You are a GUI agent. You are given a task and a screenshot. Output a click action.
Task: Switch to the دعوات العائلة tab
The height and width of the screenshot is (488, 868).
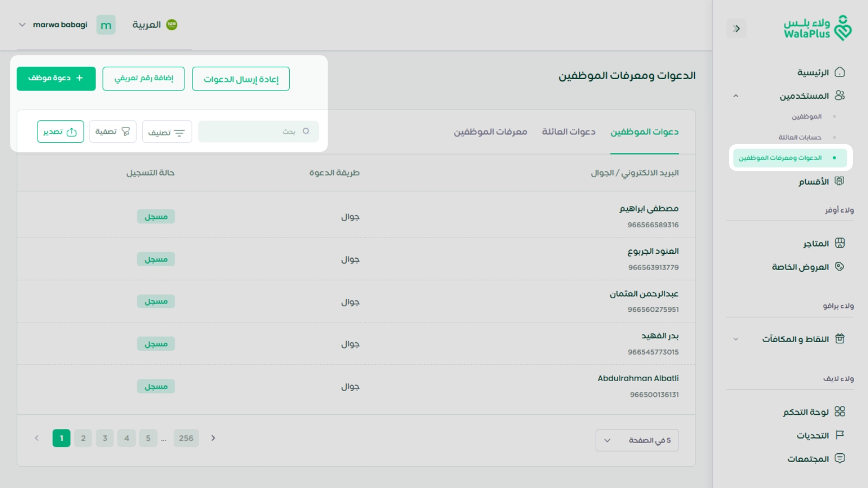tap(568, 131)
